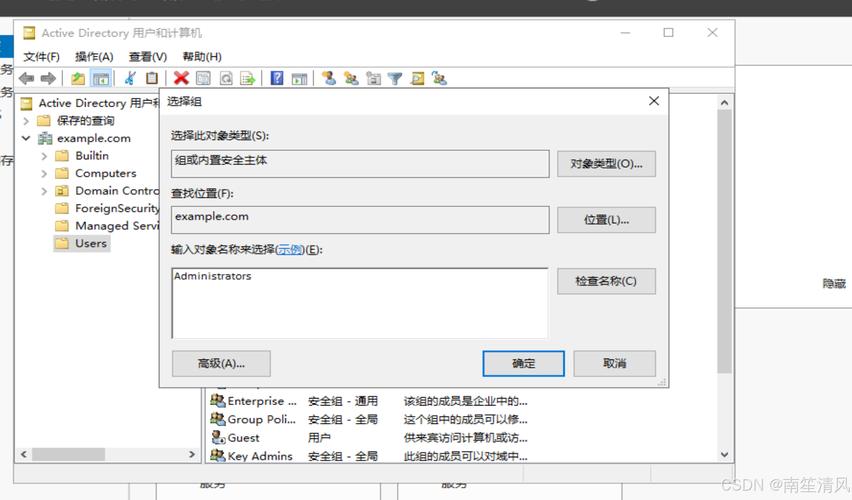Select the Guest row's 用户 type cell
The height and width of the screenshot is (500, 852).
click(319, 438)
